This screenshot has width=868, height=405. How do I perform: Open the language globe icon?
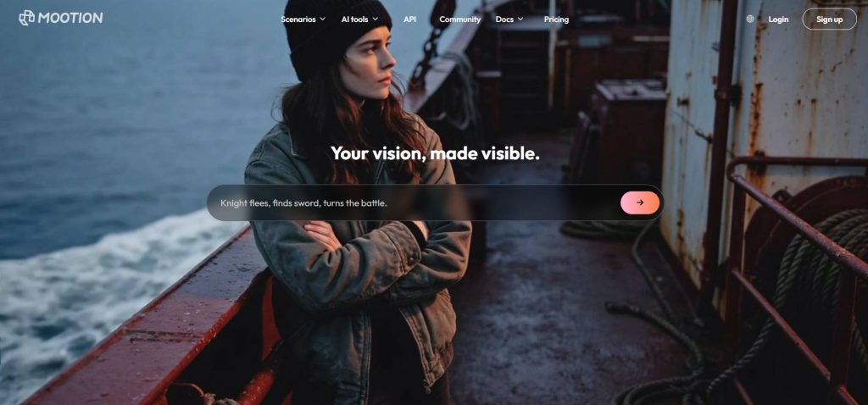750,19
